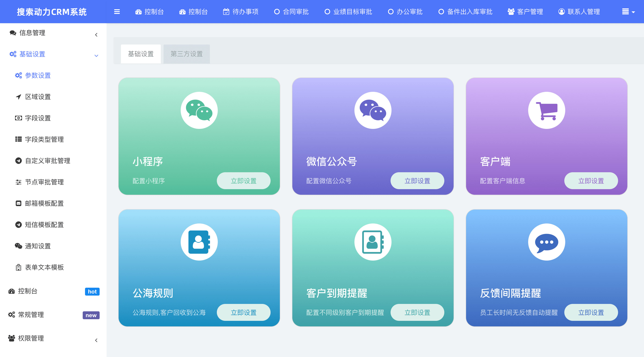Click 立即设置 on the 公海规则 card
This screenshot has height=357, width=644.
[244, 312]
